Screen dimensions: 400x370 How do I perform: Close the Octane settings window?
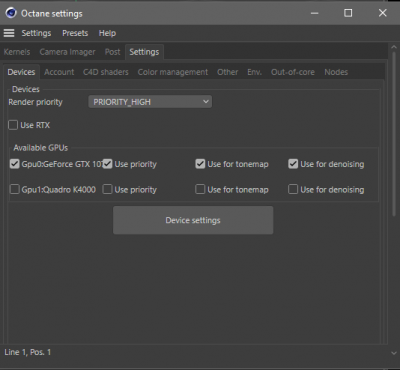pyautogui.click(x=383, y=13)
